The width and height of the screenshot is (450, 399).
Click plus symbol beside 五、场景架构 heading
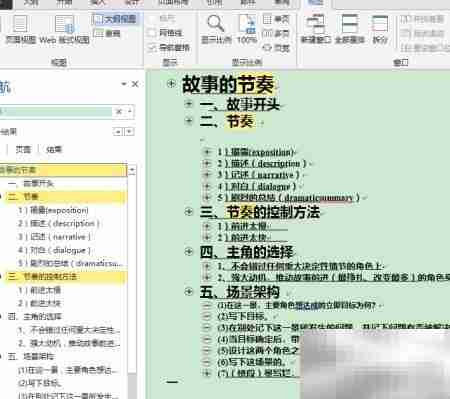pyautogui.click(x=189, y=292)
